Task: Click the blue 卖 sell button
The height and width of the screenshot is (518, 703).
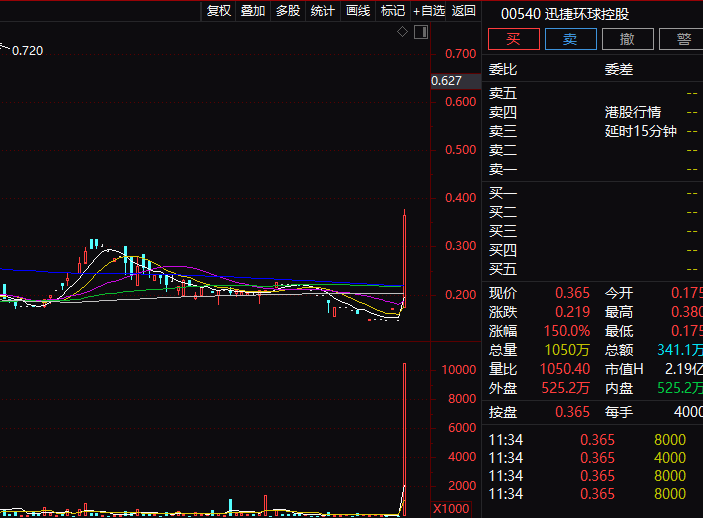Action: pos(570,39)
